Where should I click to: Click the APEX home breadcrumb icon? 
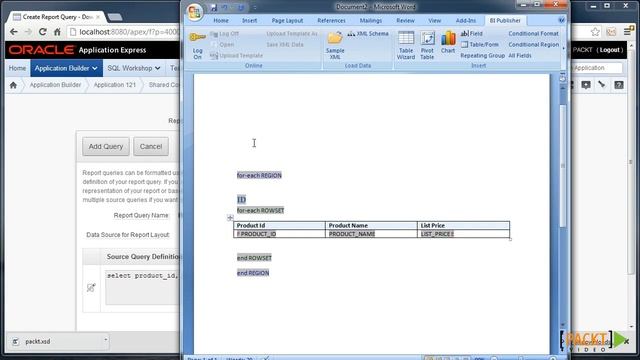pos(13,85)
